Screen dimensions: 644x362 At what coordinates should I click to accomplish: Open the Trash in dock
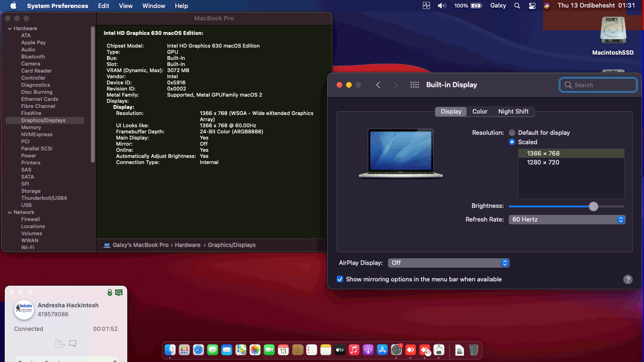point(474,350)
